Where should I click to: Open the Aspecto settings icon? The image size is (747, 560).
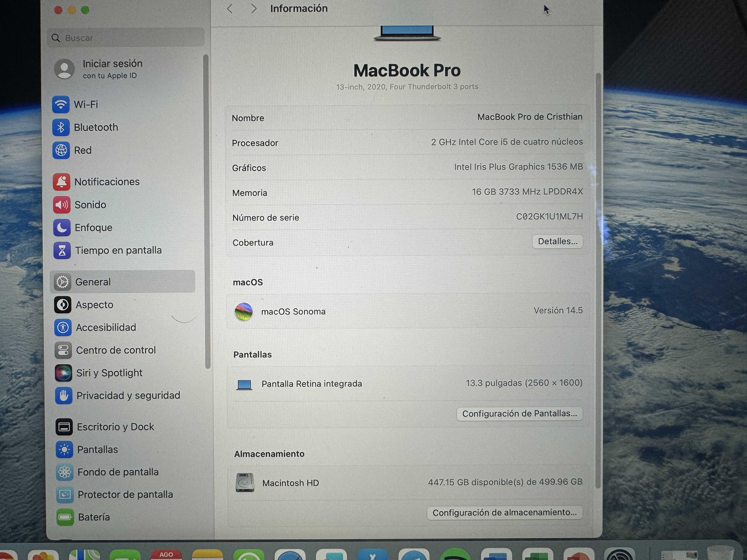pyautogui.click(x=63, y=305)
